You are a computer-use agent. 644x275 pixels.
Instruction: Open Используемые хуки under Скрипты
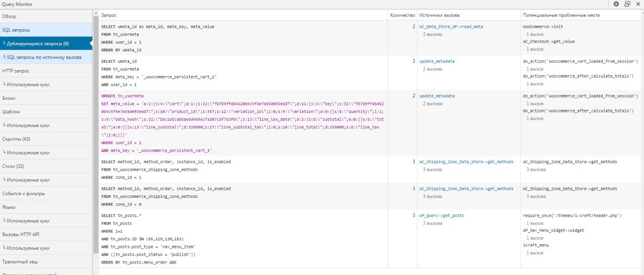click(x=46, y=152)
